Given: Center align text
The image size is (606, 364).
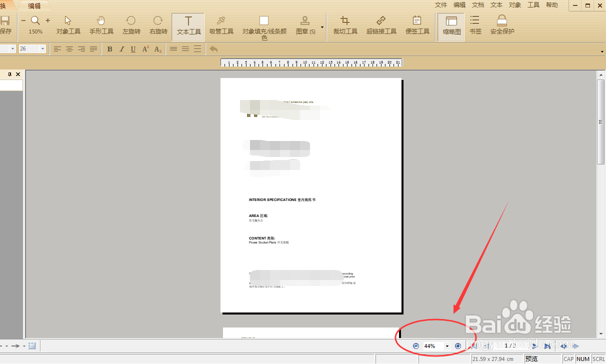Looking at the screenshot, I should (x=69, y=49).
